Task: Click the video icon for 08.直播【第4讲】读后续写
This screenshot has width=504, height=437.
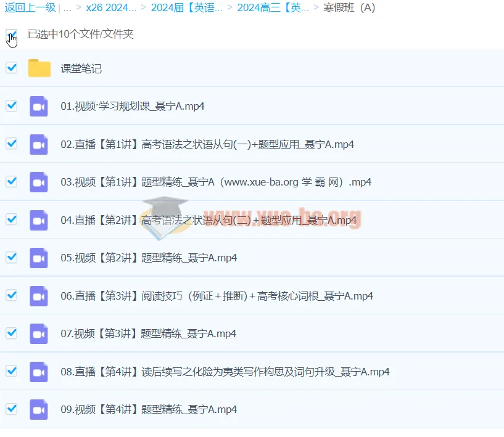Action: [x=39, y=372]
